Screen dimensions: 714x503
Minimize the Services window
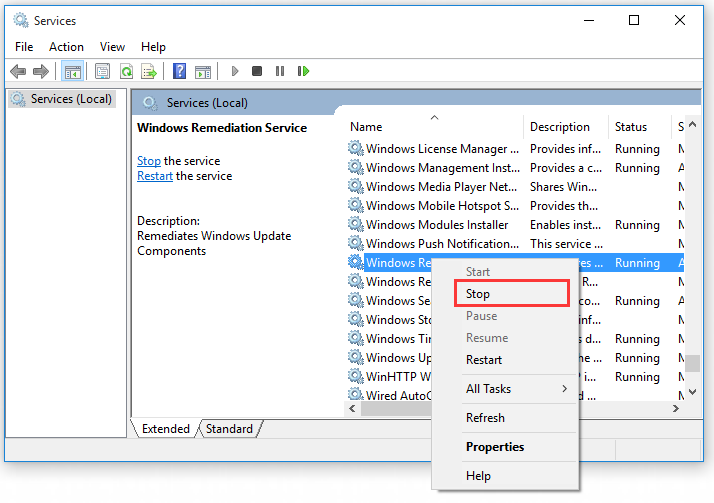pyautogui.click(x=589, y=20)
